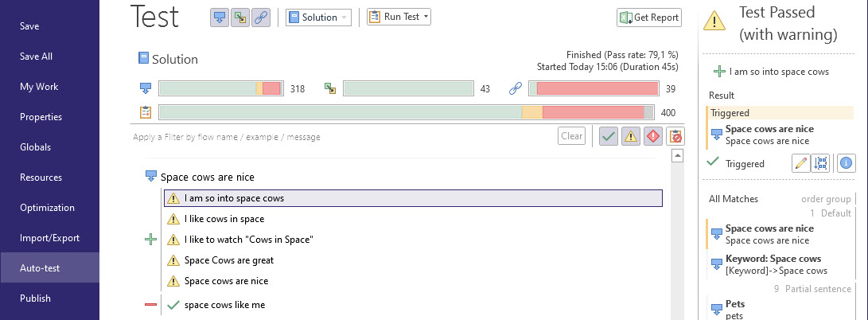Image resolution: width=868 pixels, height=320 pixels.
Task: Filter by warning triangle icon
Action: tap(631, 136)
